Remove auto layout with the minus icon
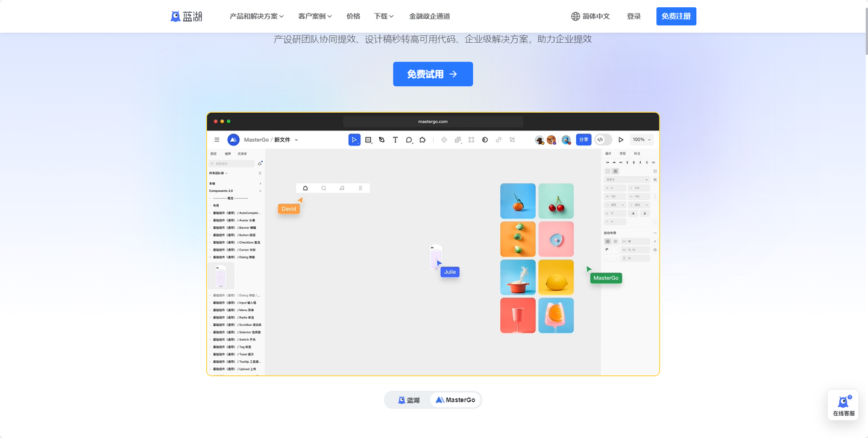This screenshot has height=438, width=868. 655,233
